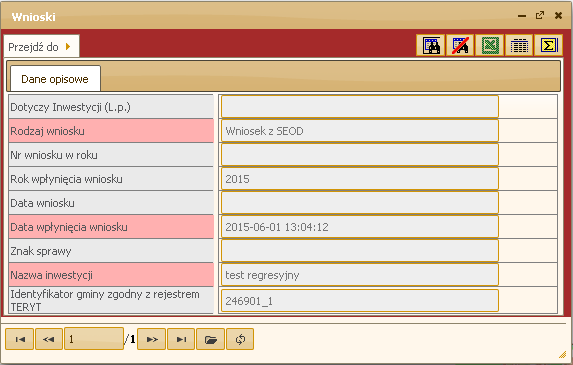Viewport: 573px width, 365px height.
Task: Click the Dotyczy Inwestycji (L.p.) field
Action: coord(360,107)
